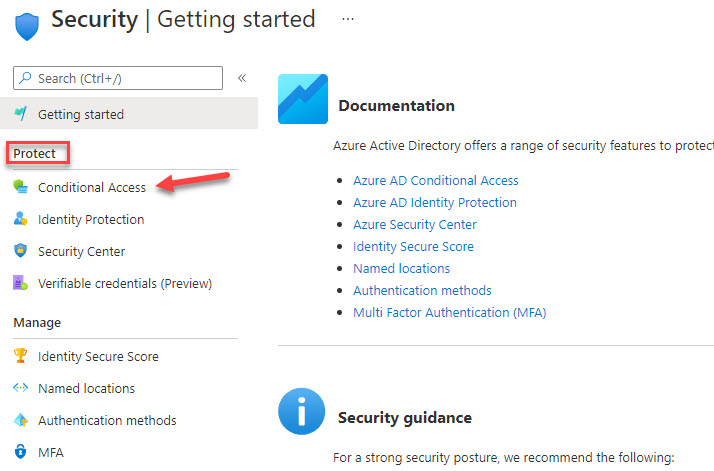Click the Getting started flag icon
Image resolution: width=714 pixels, height=471 pixels.
click(x=20, y=113)
